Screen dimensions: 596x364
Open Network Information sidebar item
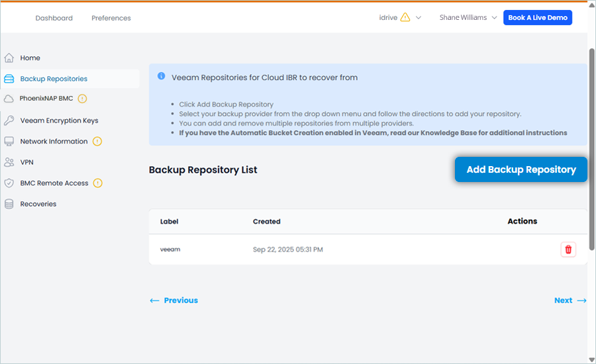pyautogui.click(x=54, y=142)
